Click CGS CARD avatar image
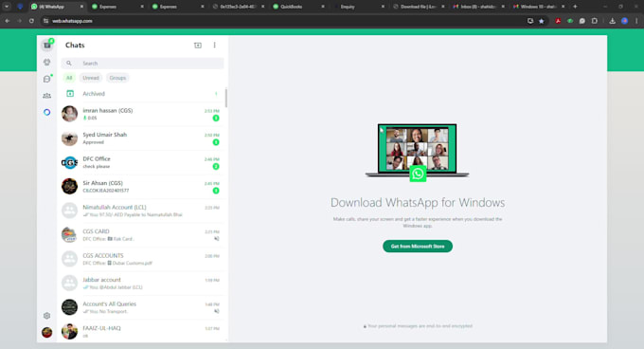This screenshot has width=644, height=349. [x=69, y=235]
